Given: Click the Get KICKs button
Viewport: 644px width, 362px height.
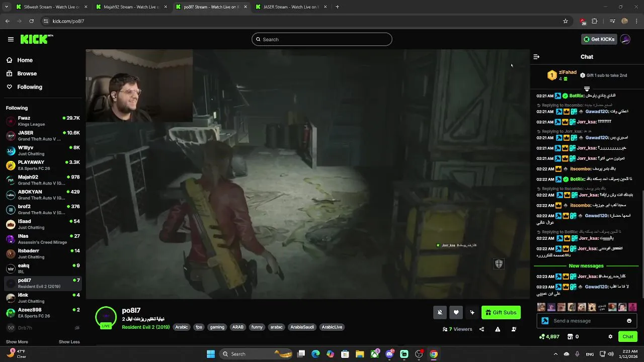Looking at the screenshot, I should 599,39.
